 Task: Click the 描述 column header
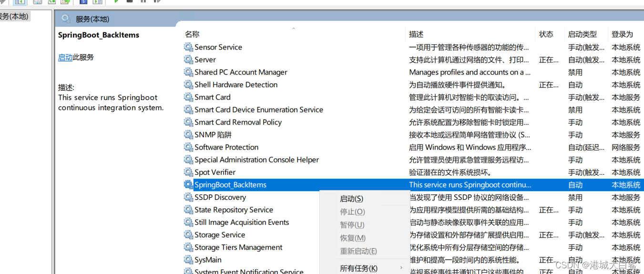[416, 34]
